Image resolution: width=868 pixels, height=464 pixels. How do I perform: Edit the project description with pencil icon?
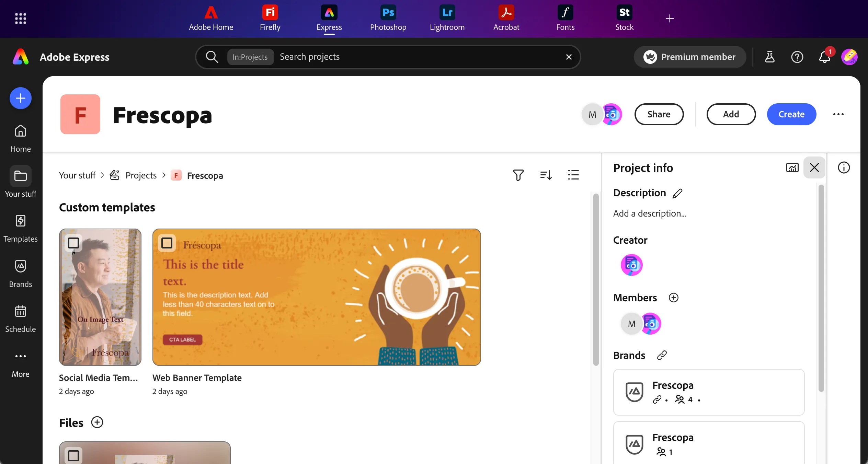677,193
